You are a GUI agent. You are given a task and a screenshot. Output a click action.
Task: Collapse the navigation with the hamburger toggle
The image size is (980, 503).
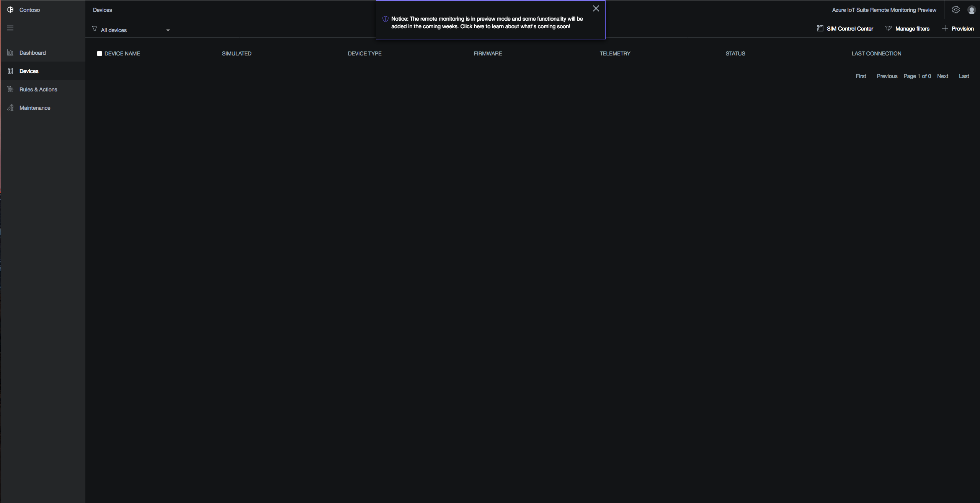10,28
